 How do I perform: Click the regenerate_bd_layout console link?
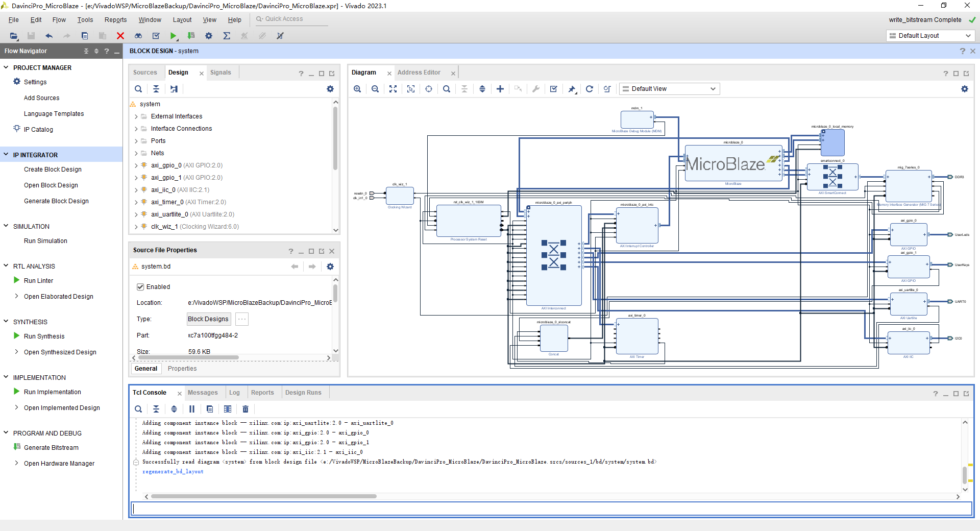coord(173,472)
